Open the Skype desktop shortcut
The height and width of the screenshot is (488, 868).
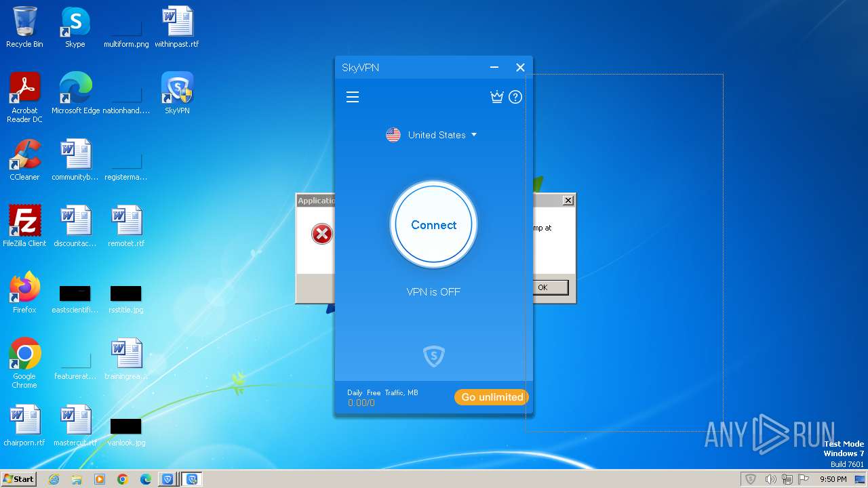coord(75,27)
